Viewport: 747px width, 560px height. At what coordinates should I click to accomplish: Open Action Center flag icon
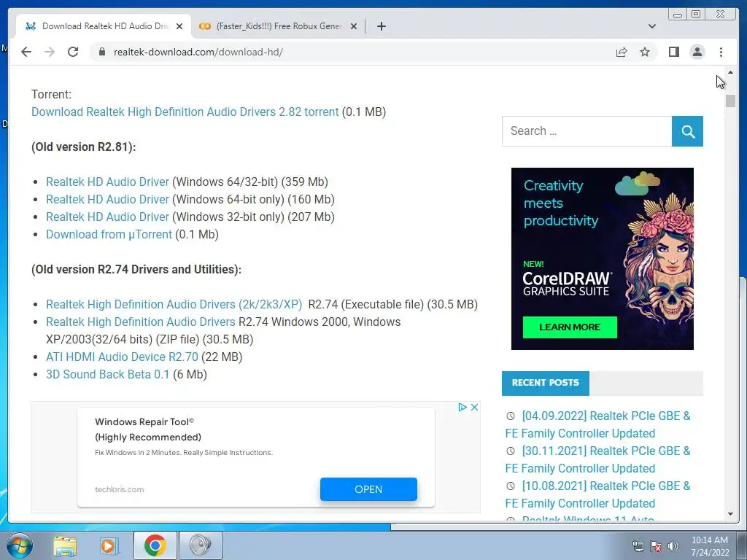point(656,546)
